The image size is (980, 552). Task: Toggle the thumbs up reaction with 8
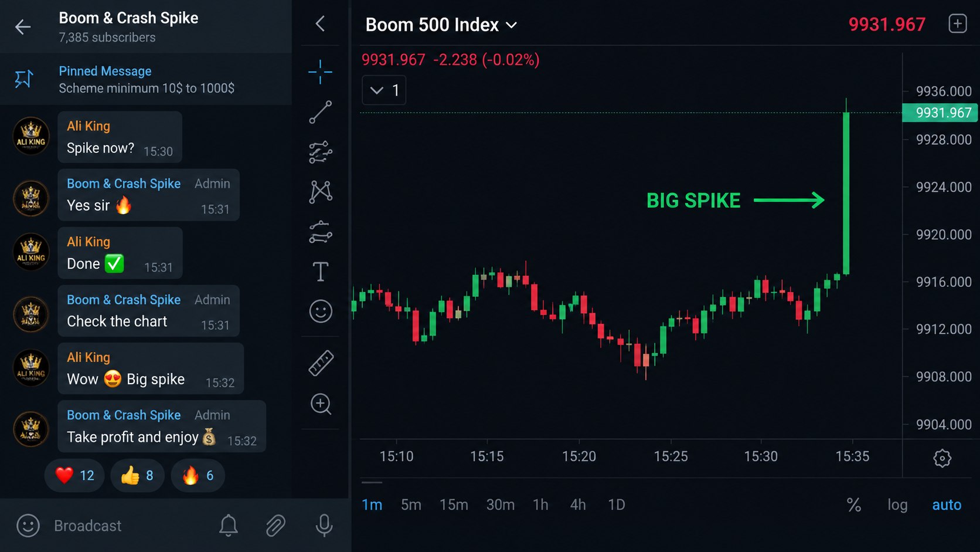click(137, 475)
